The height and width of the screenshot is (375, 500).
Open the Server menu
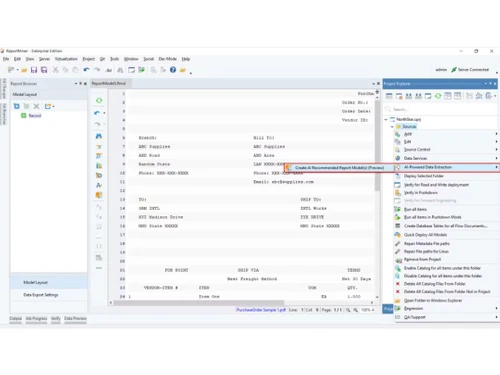click(x=44, y=59)
